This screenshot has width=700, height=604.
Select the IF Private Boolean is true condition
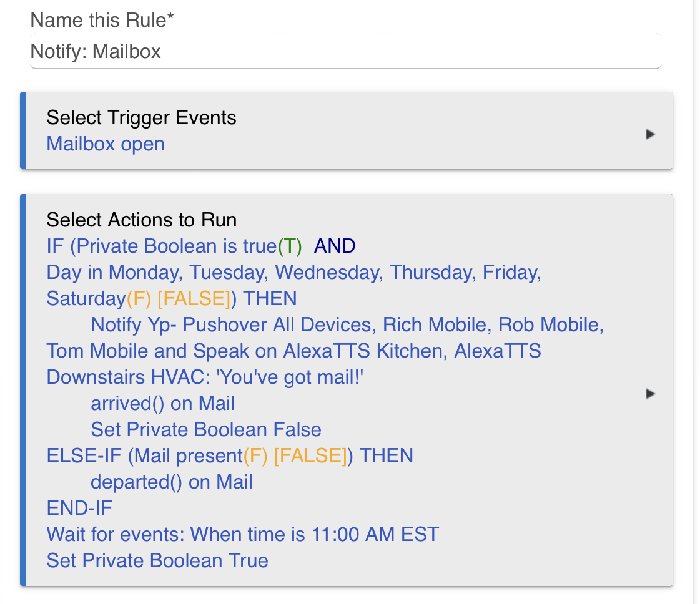[175, 246]
